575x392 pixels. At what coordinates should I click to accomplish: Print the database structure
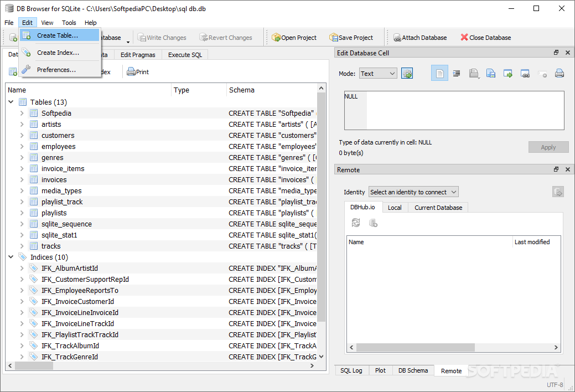[x=137, y=72]
